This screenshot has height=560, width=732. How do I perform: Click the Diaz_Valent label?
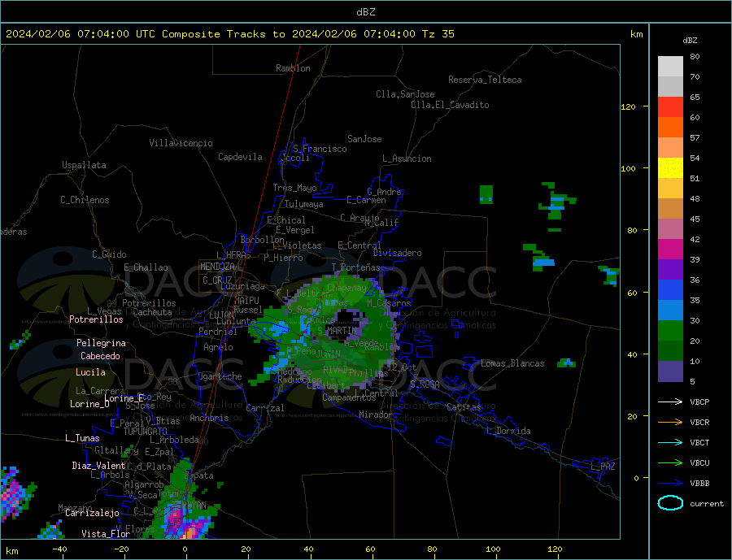pos(98,466)
